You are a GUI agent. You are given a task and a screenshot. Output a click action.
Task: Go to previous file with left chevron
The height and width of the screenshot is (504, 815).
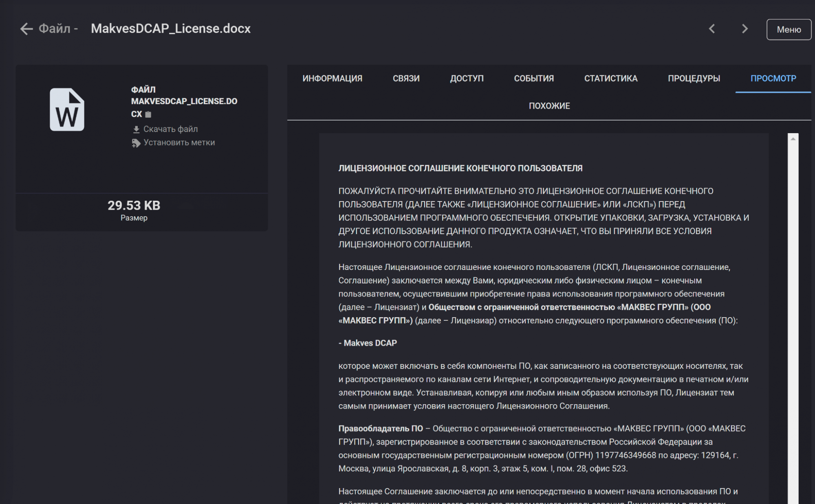click(x=712, y=29)
